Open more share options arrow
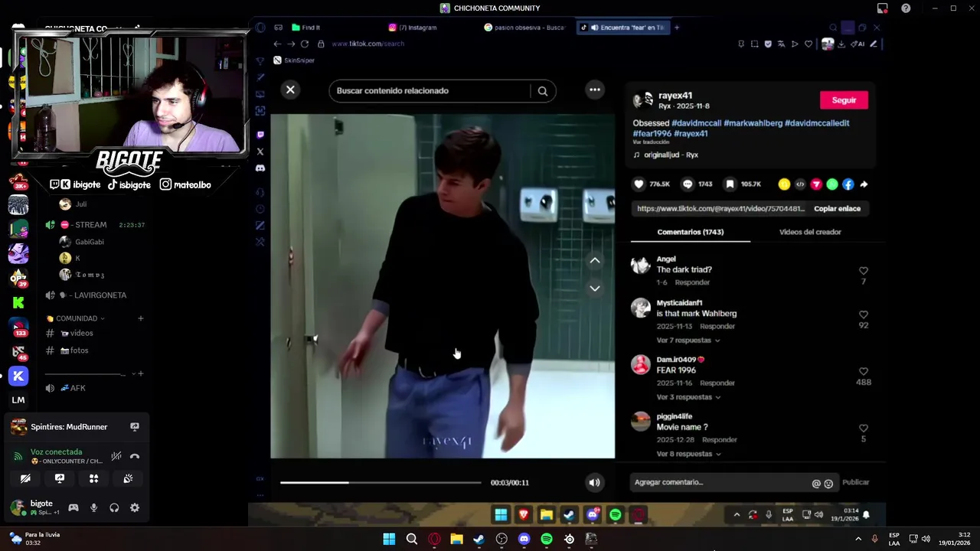This screenshot has height=551, width=980. [x=864, y=184]
